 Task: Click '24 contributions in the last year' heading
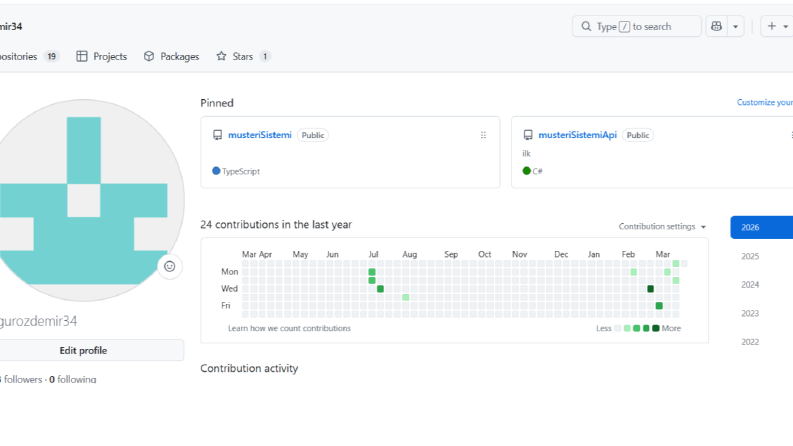pos(276,225)
